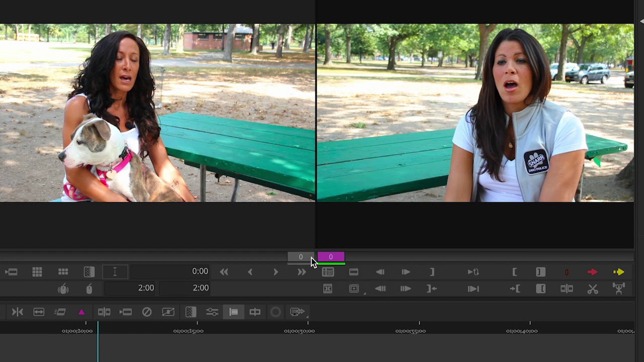This screenshot has width=644, height=362.
Task: Trim right ten frames double arrow
Action: pyautogui.click(x=301, y=272)
